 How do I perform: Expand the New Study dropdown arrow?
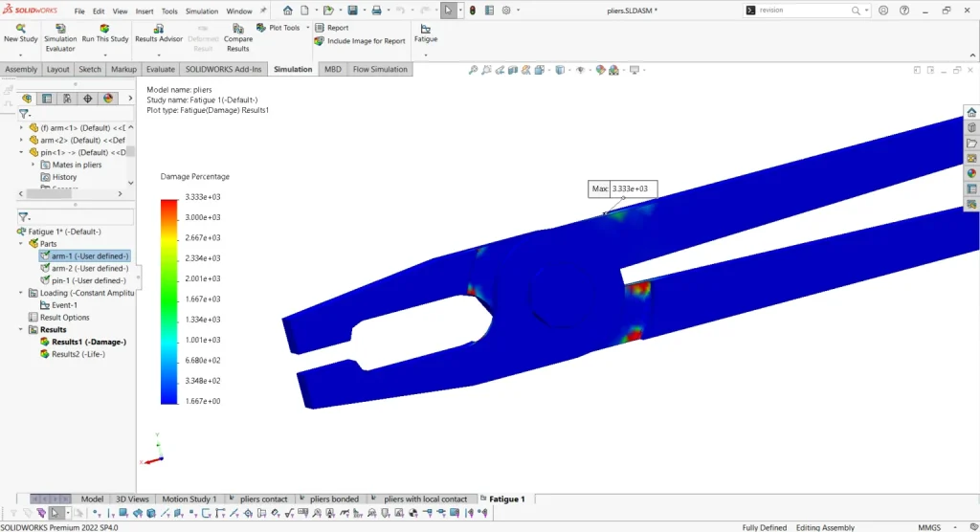(21, 55)
